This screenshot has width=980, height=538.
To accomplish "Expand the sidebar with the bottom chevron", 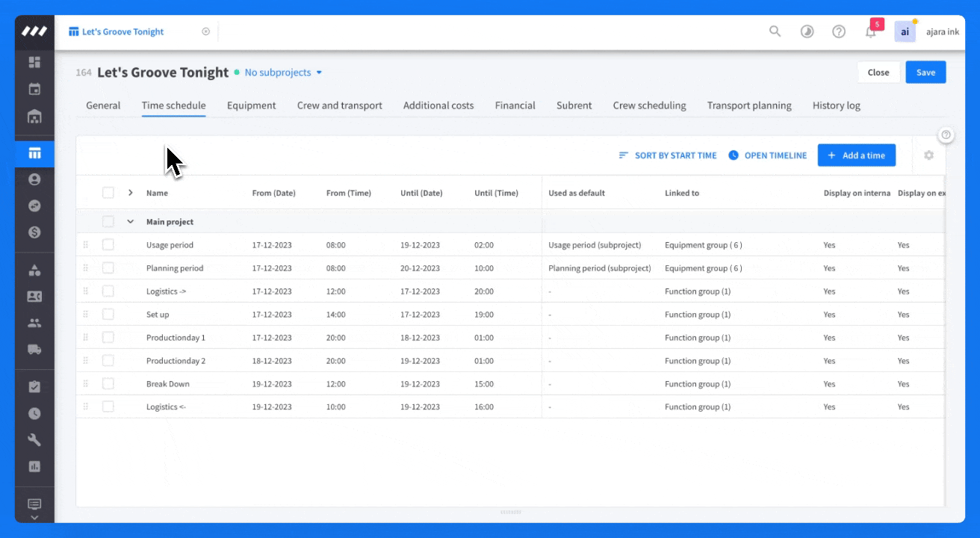I will click(x=34, y=517).
